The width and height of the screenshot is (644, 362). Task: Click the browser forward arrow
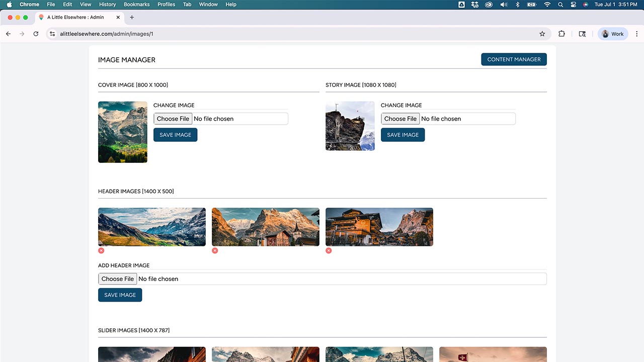pyautogui.click(x=22, y=34)
